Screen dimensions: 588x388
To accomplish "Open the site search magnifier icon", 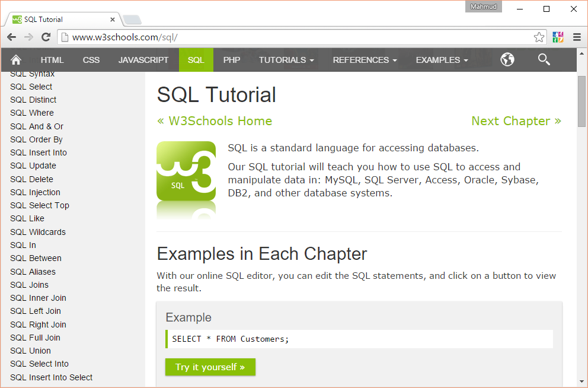I will point(544,59).
